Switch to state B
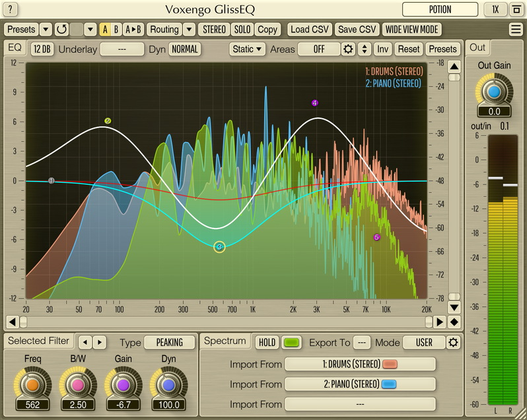Viewport: 527px width, 420px height. [116, 30]
